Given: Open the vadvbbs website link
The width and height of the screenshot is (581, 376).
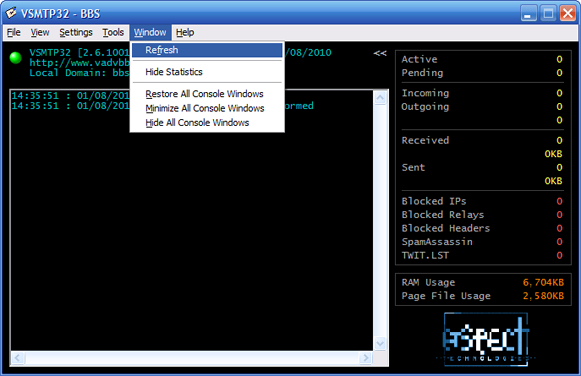Looking at the screenshot, I should 79,63.
